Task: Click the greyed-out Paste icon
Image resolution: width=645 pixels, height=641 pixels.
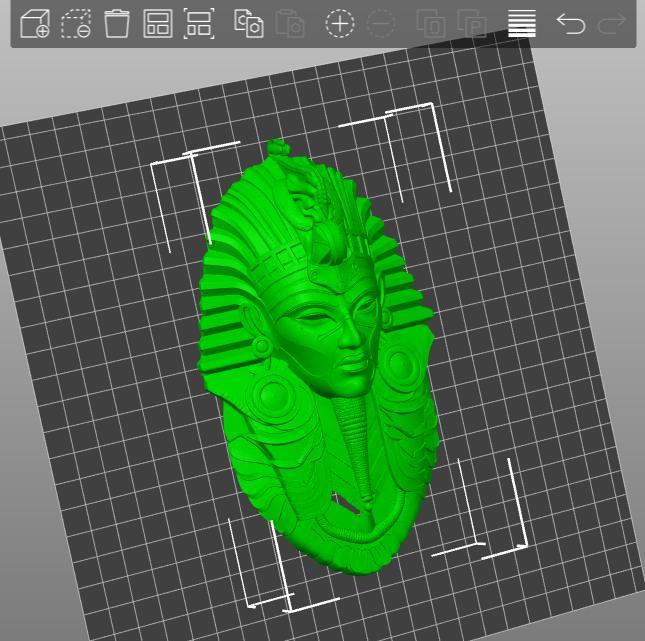Action: pyautogui.click(x=290, y=24)
